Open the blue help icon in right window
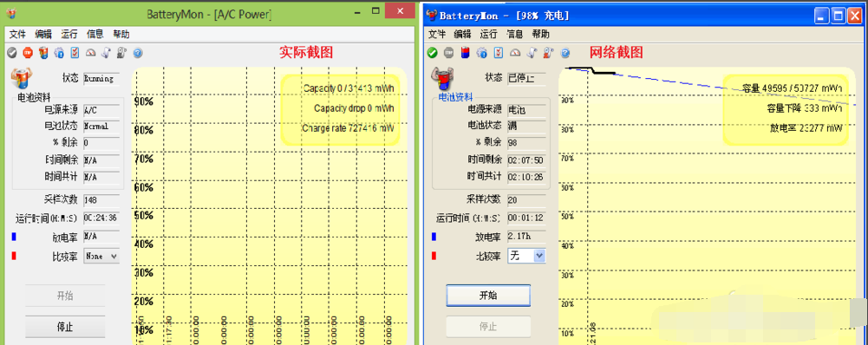 tap(565, 53)
